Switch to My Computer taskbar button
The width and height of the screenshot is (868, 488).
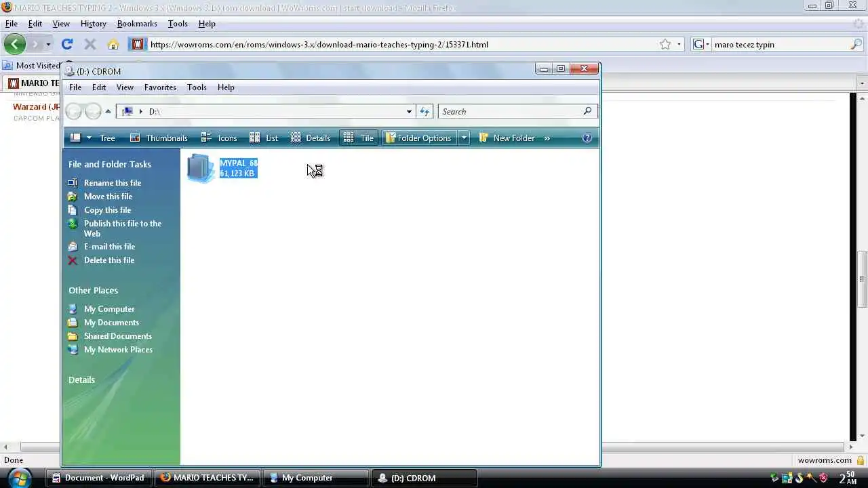(315, 478)
